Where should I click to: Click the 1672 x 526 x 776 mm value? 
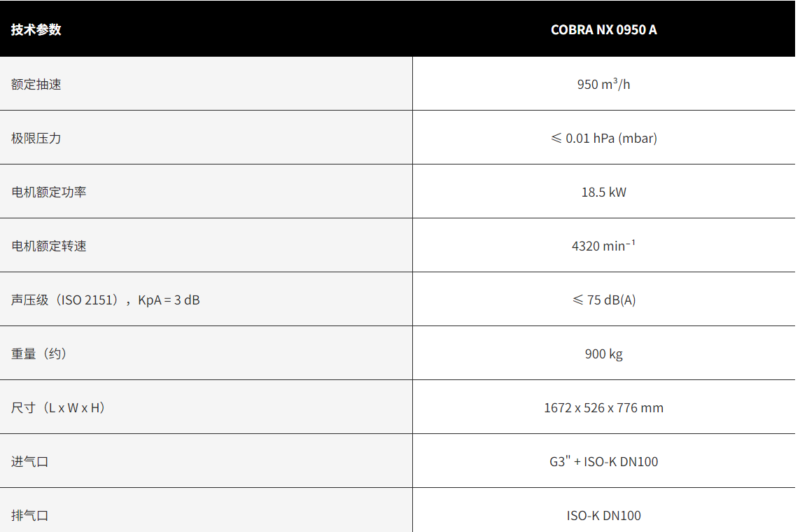pos(603,407)
